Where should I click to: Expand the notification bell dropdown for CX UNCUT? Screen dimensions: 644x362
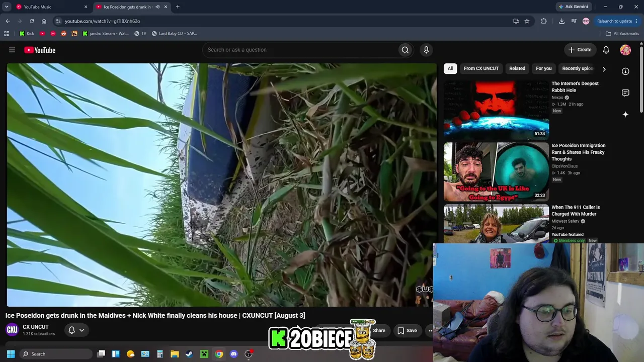pyautogui.click(x=82, y=330)
